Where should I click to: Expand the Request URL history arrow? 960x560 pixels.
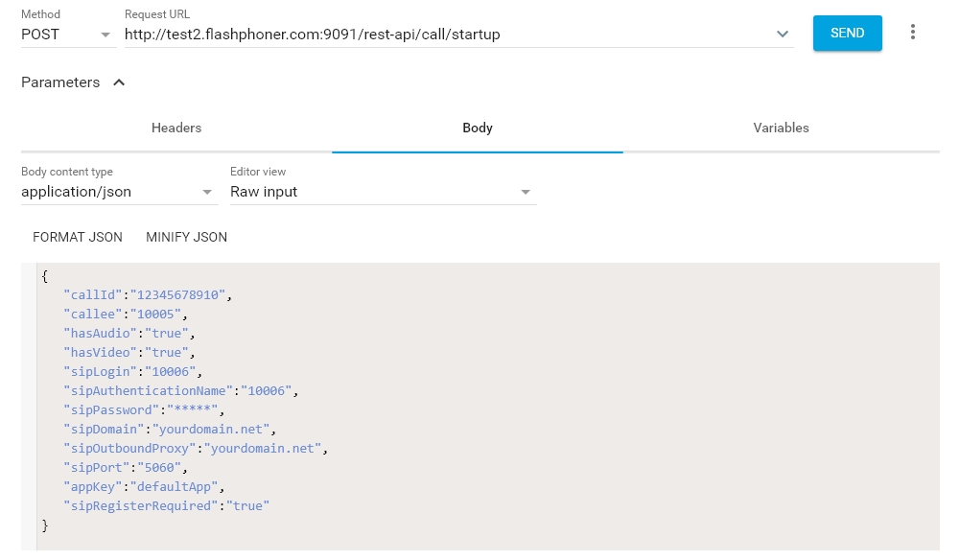point(783,35)
